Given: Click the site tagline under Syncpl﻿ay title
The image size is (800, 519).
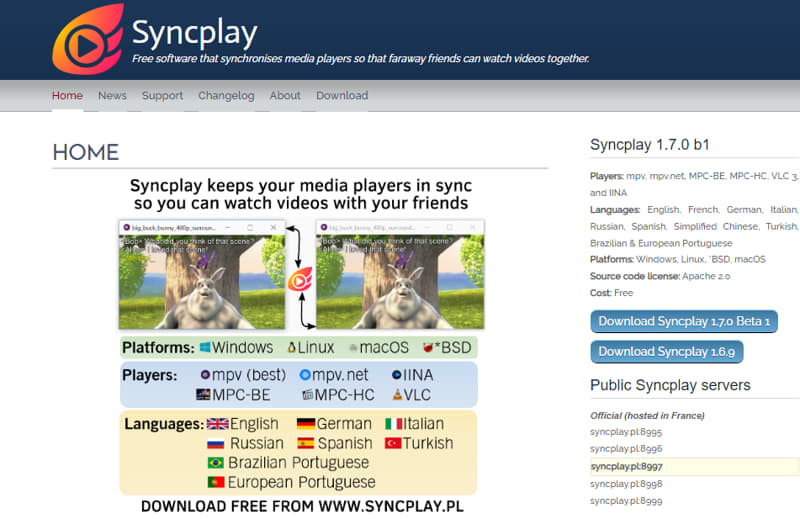Looking at the screenshot, I should pyautogui.click(x=361, y=59).
